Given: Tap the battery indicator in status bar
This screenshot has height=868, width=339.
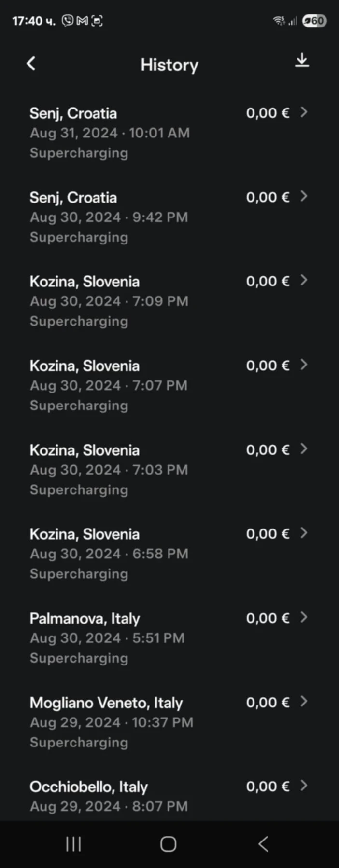Looking at the screenshot, I should 314,21.
